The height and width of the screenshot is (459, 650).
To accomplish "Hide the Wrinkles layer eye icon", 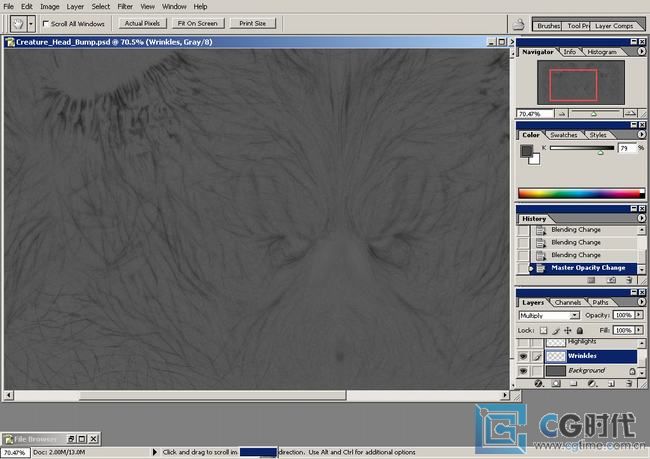I will (x=524, y=356).
